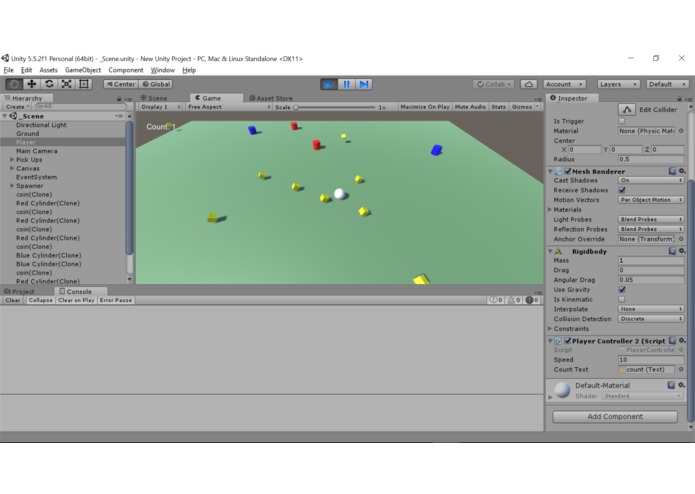695x494 pixels.
Task: Open the cloud services icon
Action: coord(528,84)
